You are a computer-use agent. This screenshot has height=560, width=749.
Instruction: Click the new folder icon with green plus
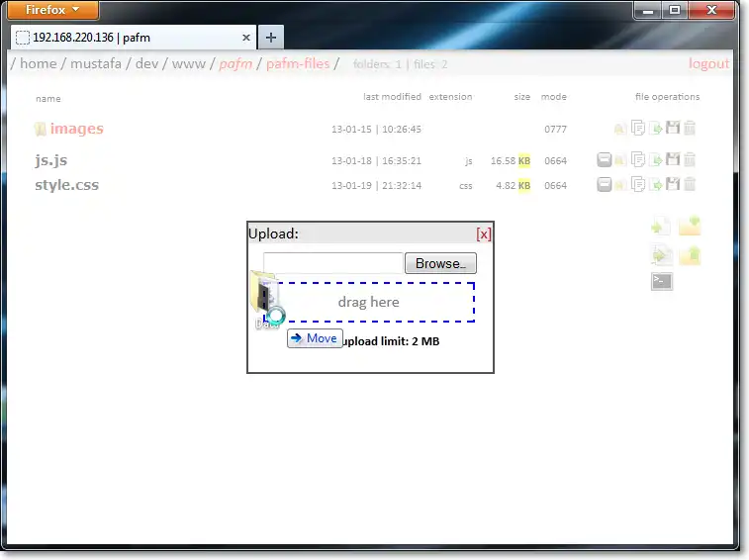(x=690, y=226)
